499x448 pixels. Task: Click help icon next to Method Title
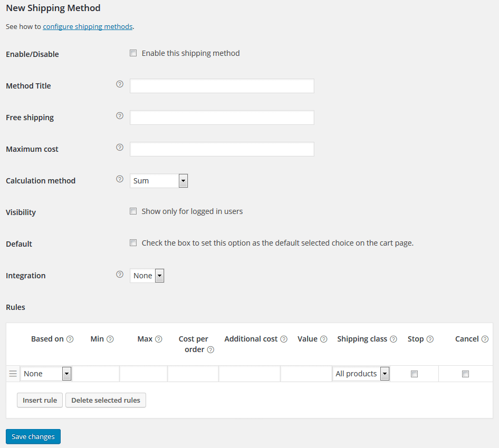(x=120, y=84)
